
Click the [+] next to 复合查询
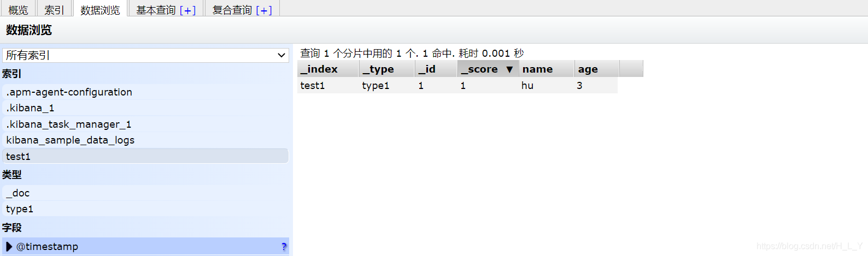[264, 10]
